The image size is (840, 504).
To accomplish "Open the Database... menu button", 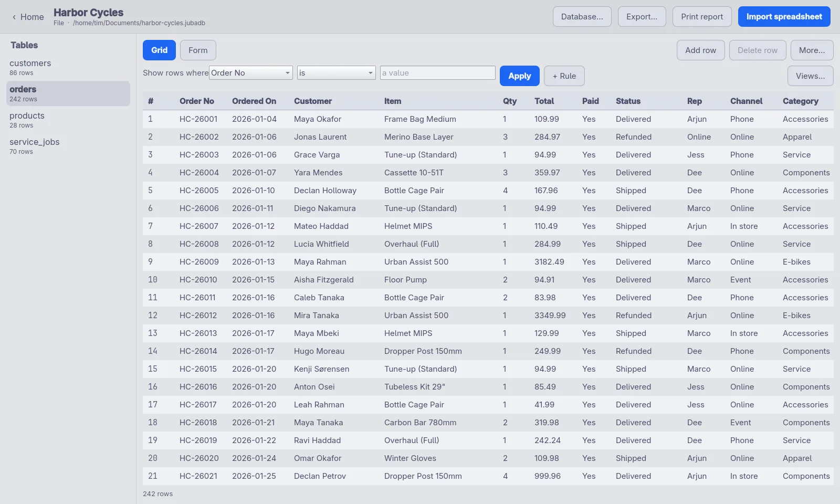I will point(582,17).
